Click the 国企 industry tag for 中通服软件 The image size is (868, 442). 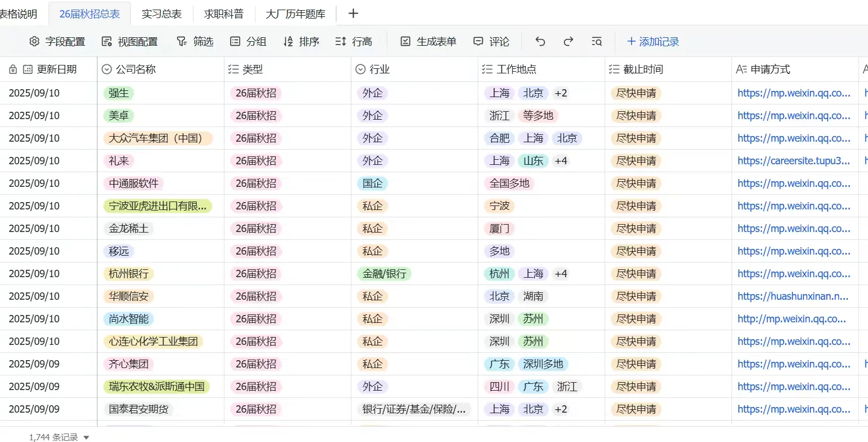[372, 183]
